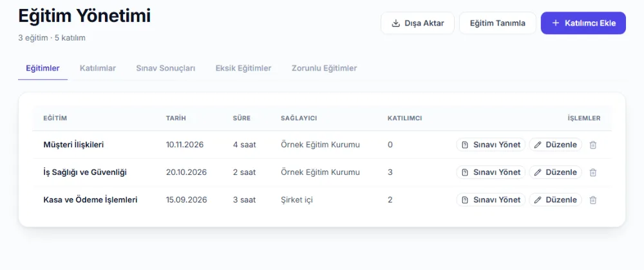Click the SAĞLAYICI column header
The image size is (644, 270).
[299, 118]
